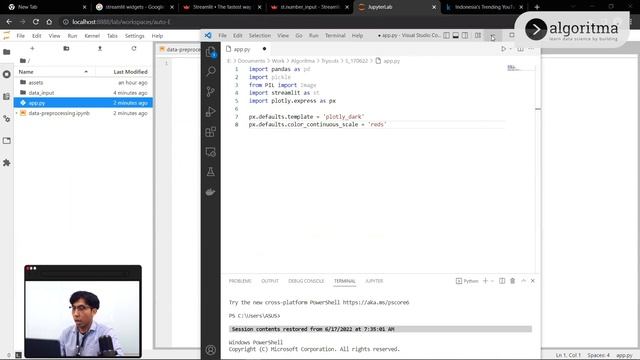Open editor More Actions ellipsis
Viewport: 640px width, 360px height.
[531, 49]
